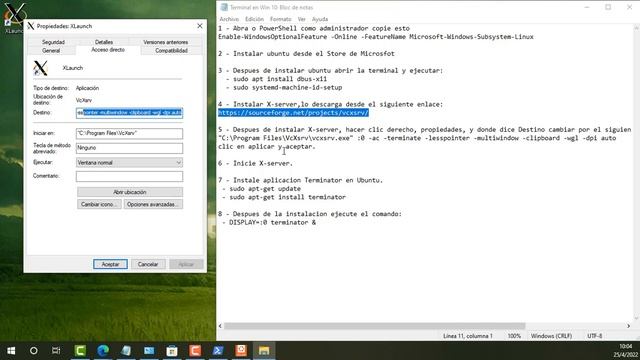
Task: Click inside the Destino field
Action: pos(129,113)
